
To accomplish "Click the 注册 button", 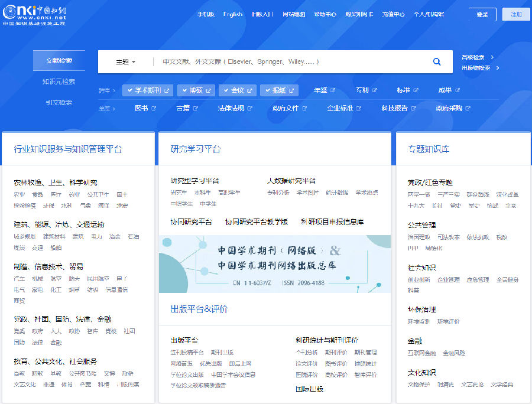I will click(x=516, y=14).
